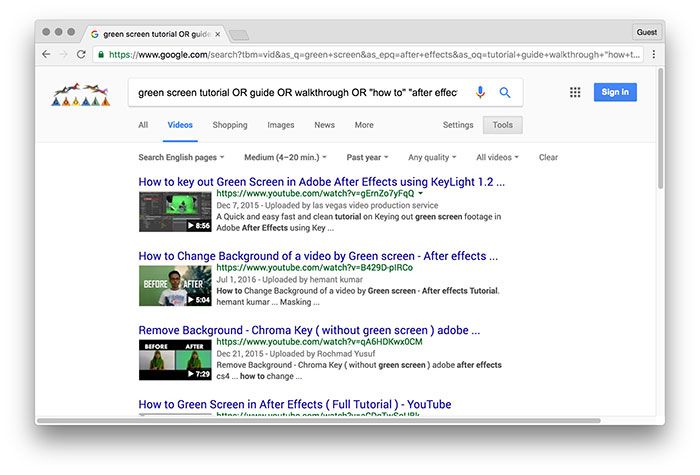
Task: Click the Sign in button
Action: pos(615,92)
